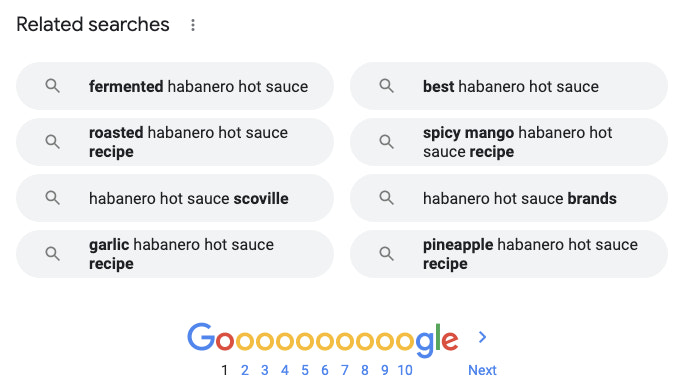Click search icon beside best habanero hot sauce
Viewport: 692px width, 383px height.
coord(387,86)
